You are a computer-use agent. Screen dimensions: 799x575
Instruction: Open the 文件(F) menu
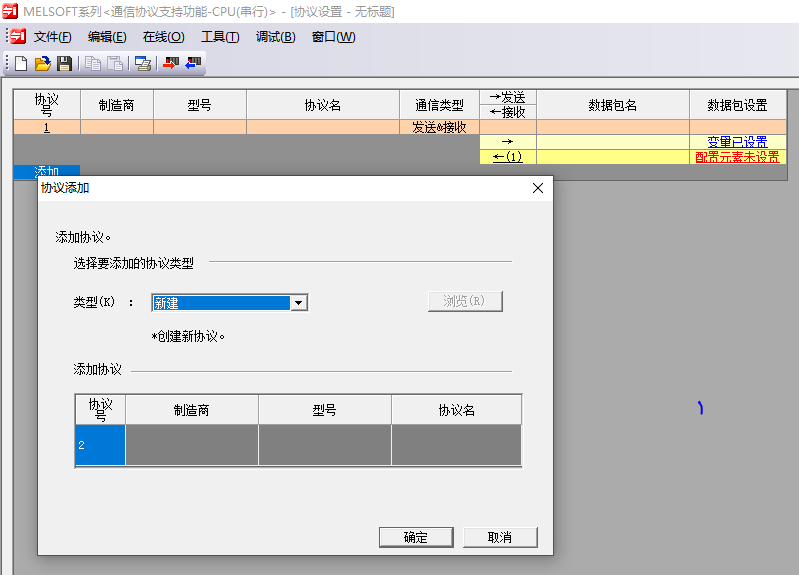[52, 37]
